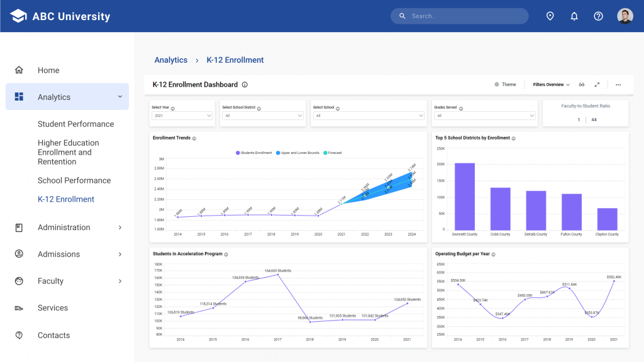This screenshot has width=644, height=362.
Task: Open Filters Overview
Action: pos(550,84)
